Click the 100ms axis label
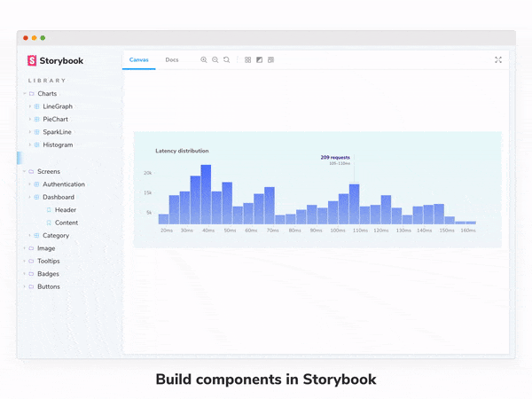The width and height of the screenshot is (532, 399). pyautogui.click(x=338, y=231)
